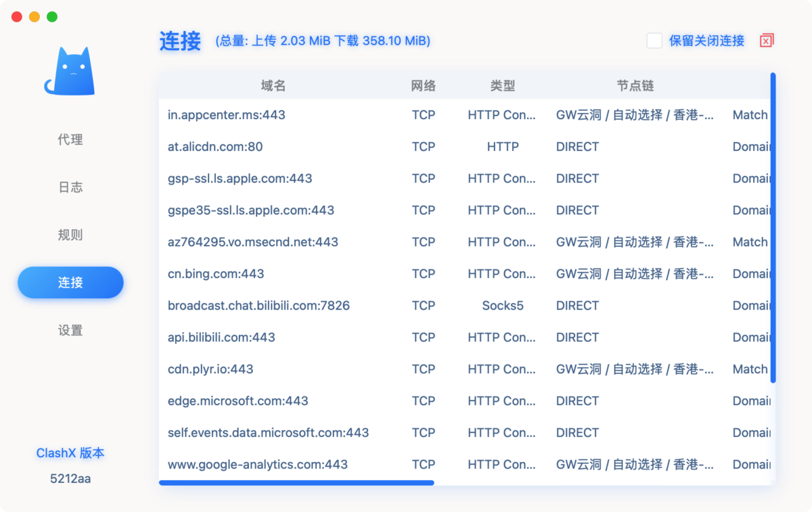Open the 代理 page in sidebar
The height and width of the screenshot is (512, 812).
70,139
